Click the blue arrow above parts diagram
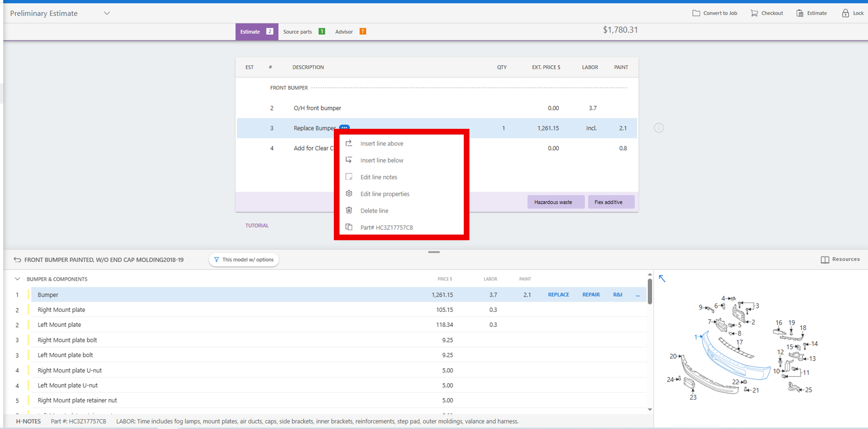This screenshot has width=868, height=429. [x=662, y=279]
